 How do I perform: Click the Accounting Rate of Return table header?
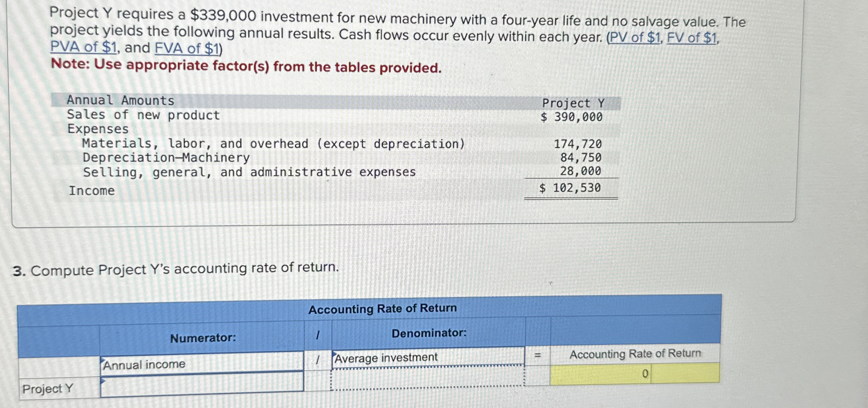(x=382, y=309)
